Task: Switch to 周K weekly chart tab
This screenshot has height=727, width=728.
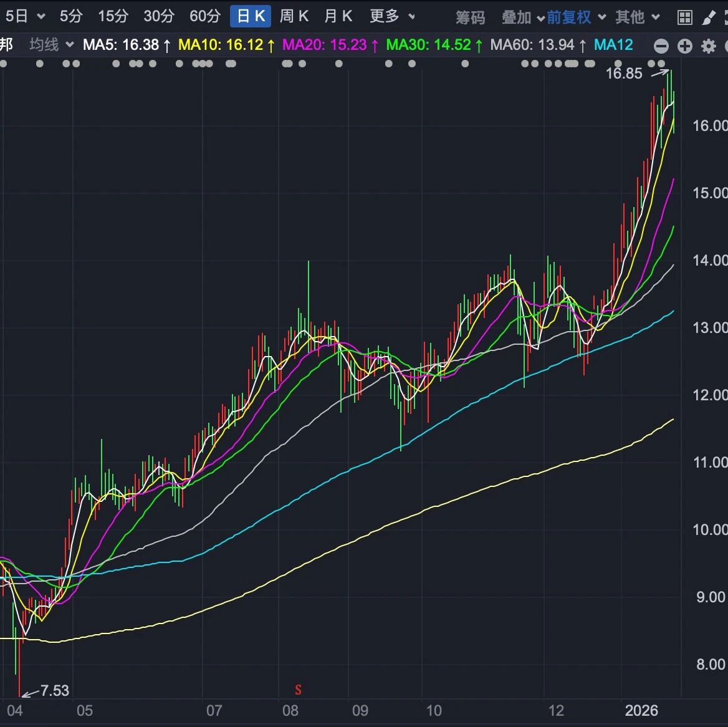Action: point(294,16)
